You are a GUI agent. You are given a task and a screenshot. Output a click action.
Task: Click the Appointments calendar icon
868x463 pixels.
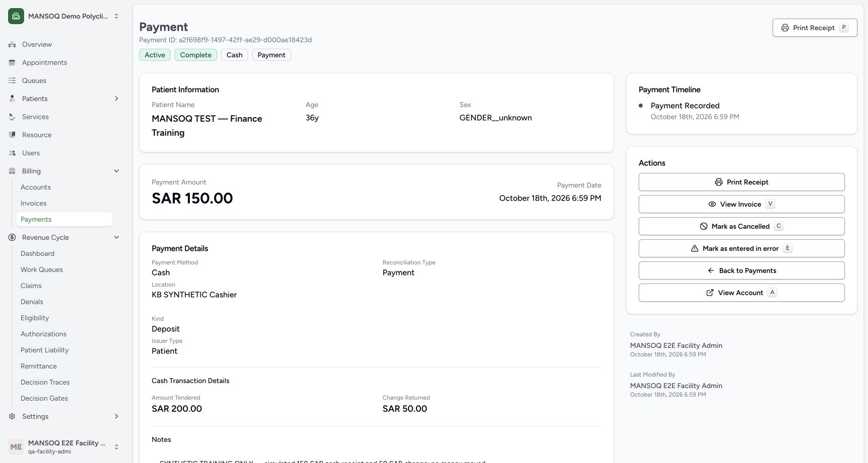pyautogui.click(x=12, y=62)
